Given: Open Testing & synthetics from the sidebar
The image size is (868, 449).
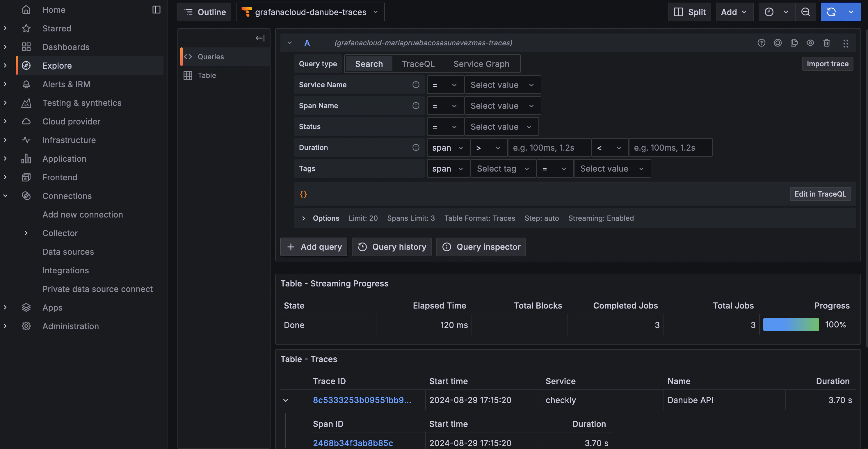Looking at the screenshot, I should 82,103.
